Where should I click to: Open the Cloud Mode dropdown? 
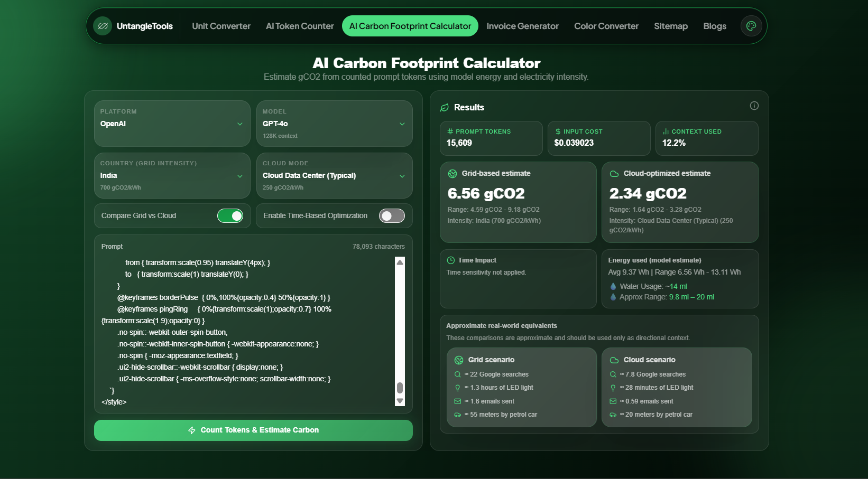click(x=334, y=175)
